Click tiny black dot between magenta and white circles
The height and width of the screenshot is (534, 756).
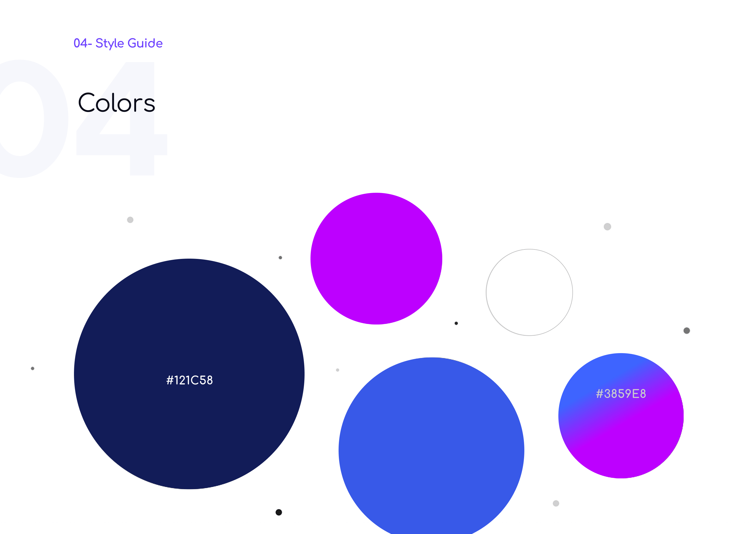[456, 323]
